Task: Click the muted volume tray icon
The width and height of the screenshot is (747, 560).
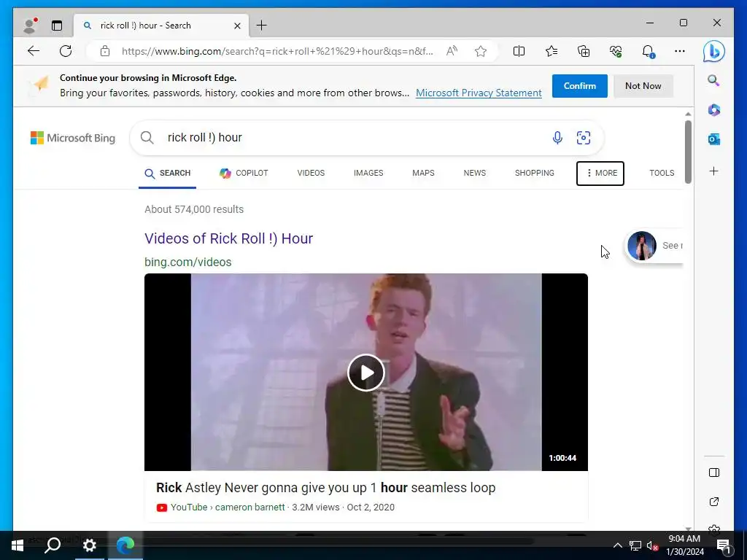Action: pos(652,545)
